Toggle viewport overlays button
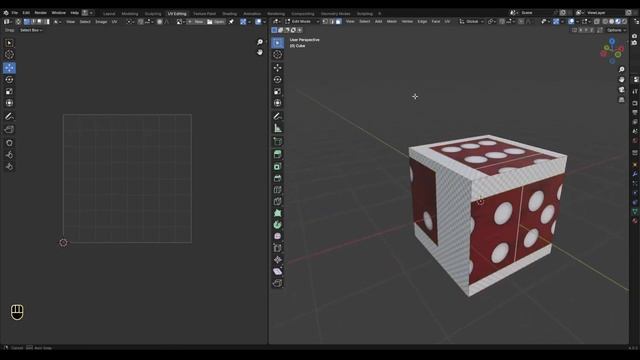Viewport: 640px width, 360px height. [571, 21]
